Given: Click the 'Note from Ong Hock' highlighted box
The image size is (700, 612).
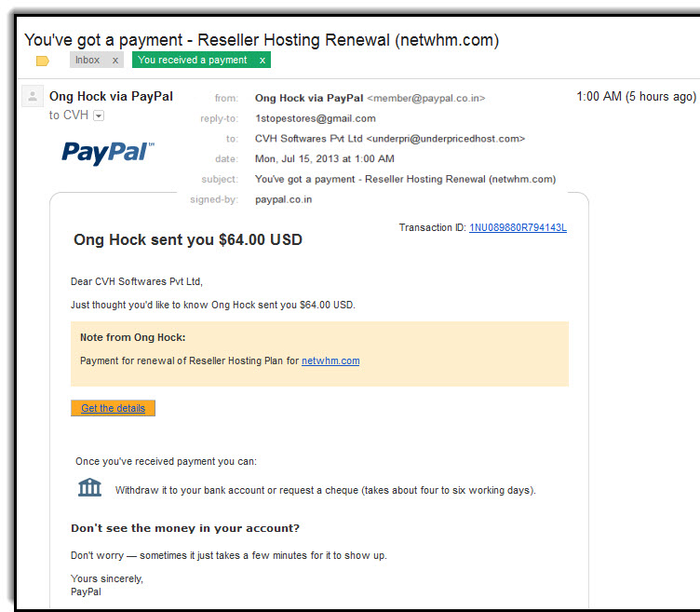Looking at the screenshot, I should click(319, 354).
